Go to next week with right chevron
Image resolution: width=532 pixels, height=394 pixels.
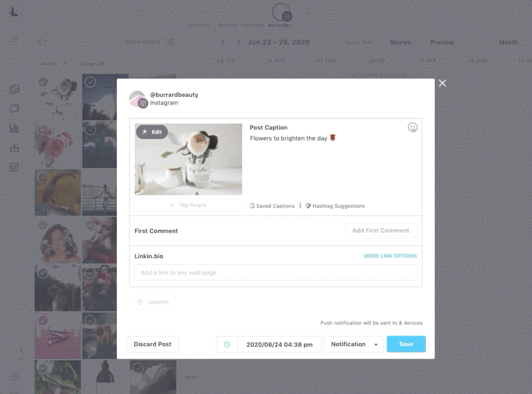(x=238, y=42)
